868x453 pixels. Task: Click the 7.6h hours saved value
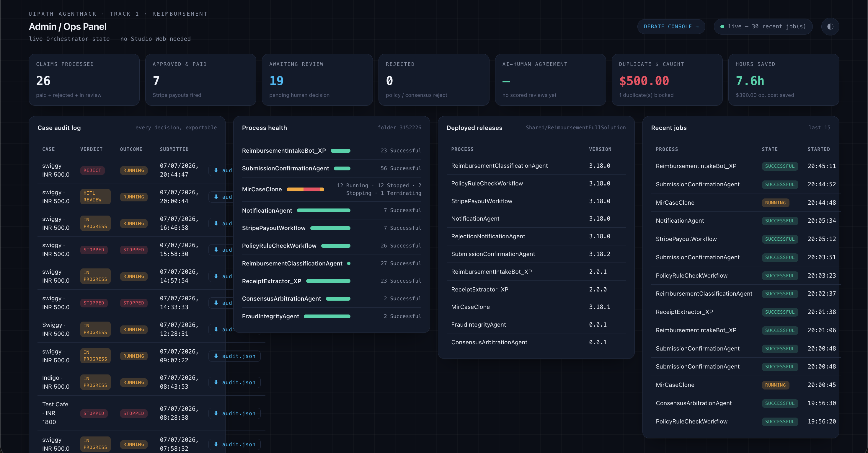click(750, 81)
